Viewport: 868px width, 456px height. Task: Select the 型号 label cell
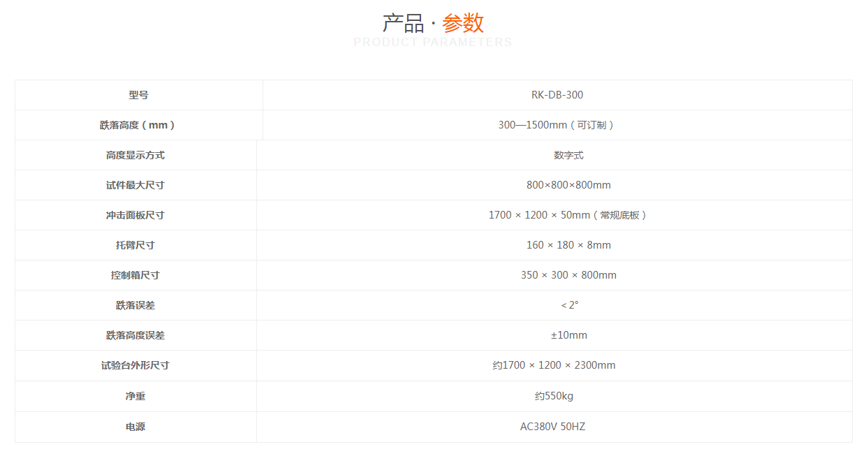(x=138, y=95)
